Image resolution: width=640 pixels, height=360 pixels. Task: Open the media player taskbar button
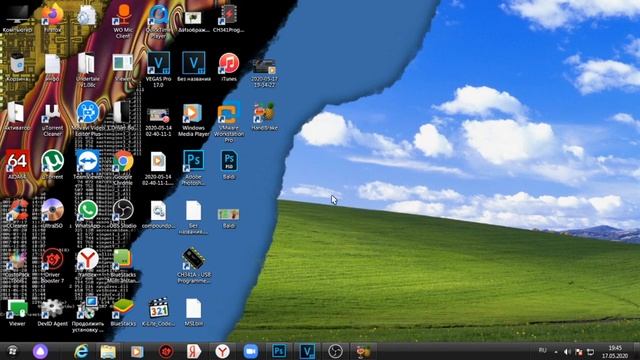(137, 351)
